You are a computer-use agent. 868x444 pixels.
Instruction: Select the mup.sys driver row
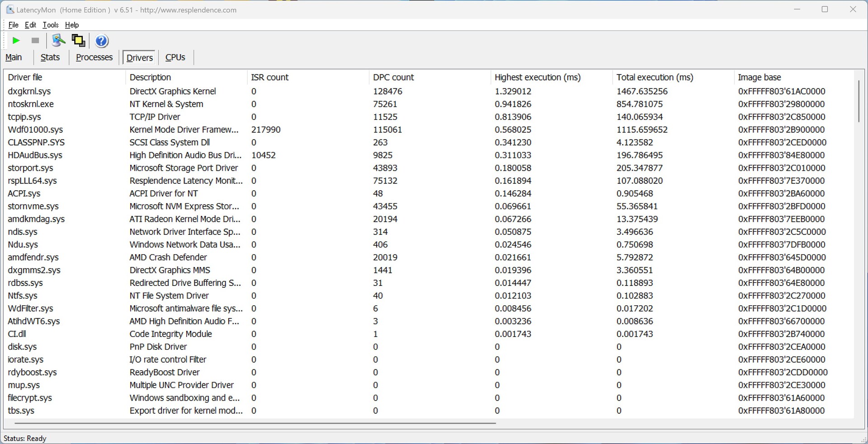point(429,385)
